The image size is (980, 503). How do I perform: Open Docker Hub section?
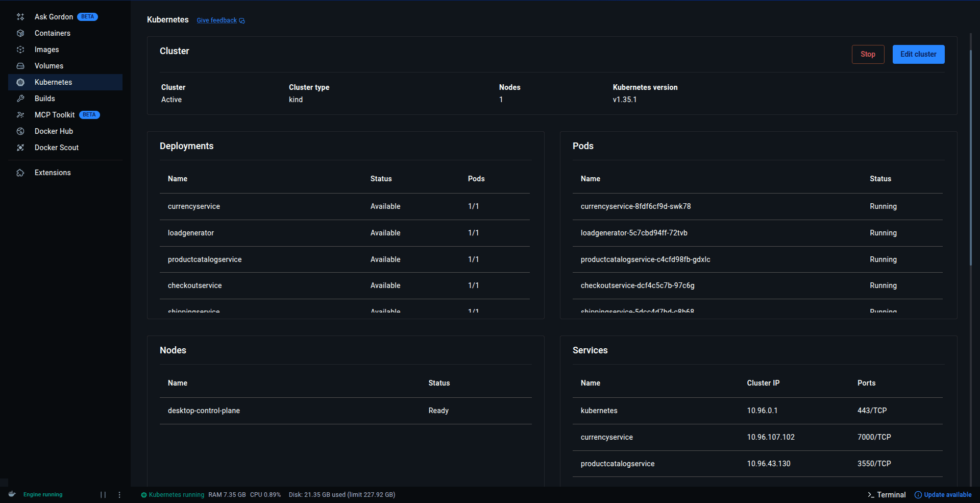[x=65, y=131]
